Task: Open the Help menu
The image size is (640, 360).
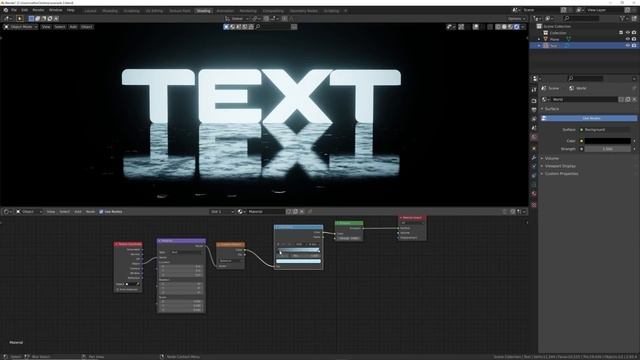Action: pos(71,10)
